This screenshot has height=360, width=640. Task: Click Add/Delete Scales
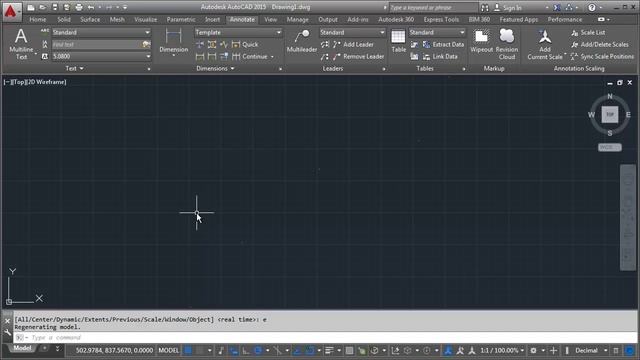click(x=600, y=44)
